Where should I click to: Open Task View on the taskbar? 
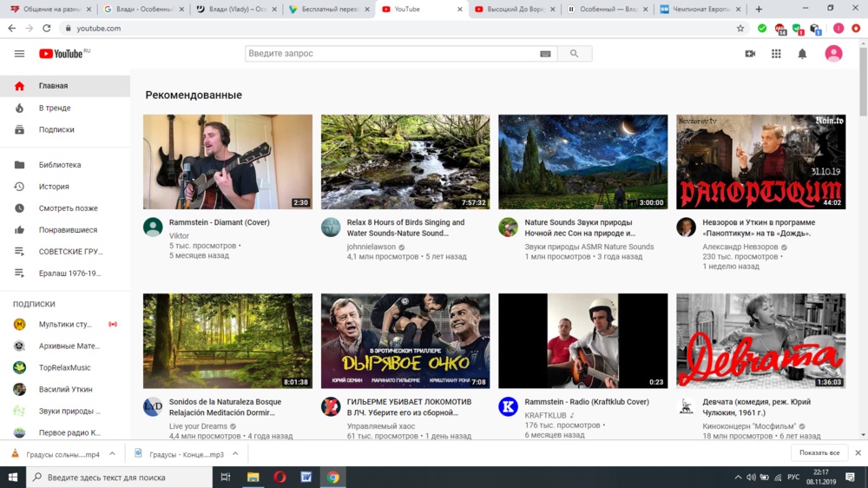pos(226,477)
